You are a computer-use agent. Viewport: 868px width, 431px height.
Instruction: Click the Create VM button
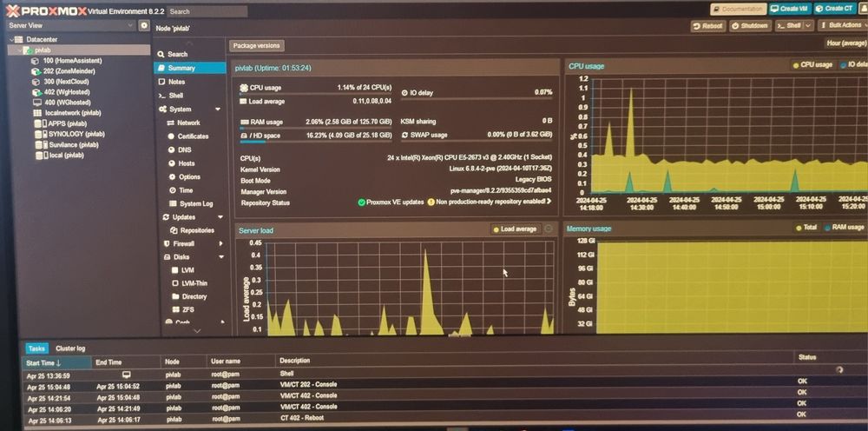pyautogui.click(x=790, y=9)
